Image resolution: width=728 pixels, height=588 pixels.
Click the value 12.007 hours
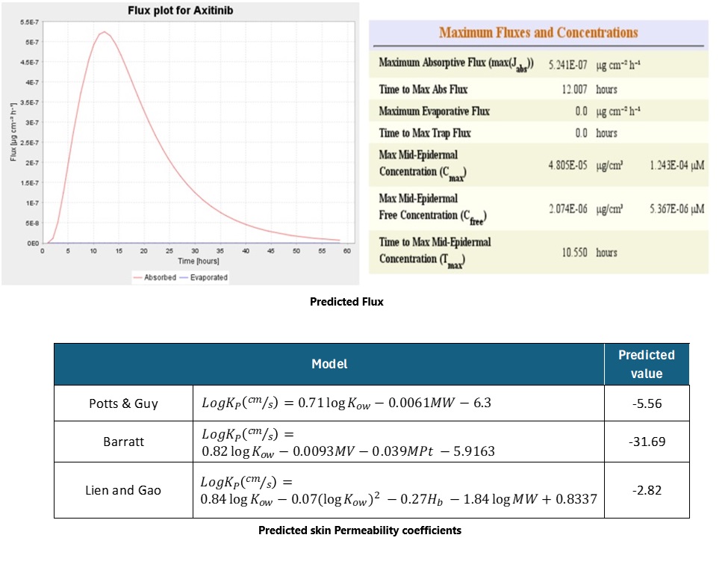point(589,89)
